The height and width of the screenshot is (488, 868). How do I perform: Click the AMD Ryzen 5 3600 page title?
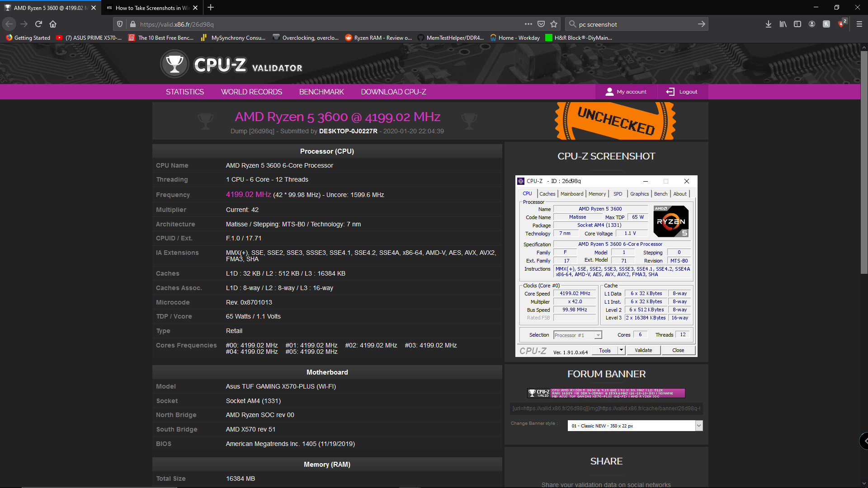(x=337, y=117)
